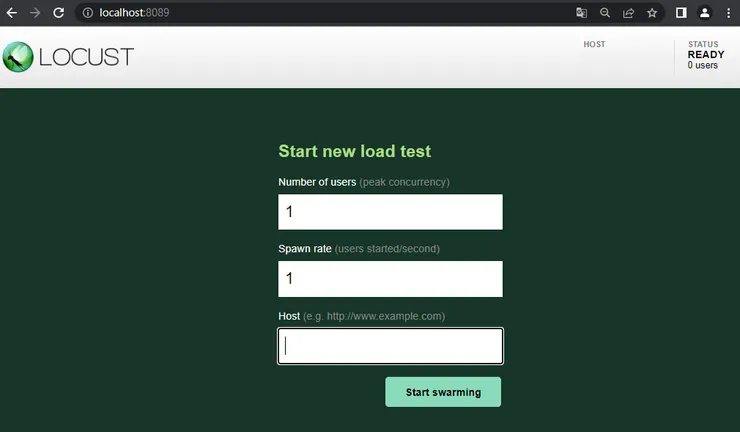The image size is (740, 432).
Task: Click the Locust logo
Action: (68, 57)
